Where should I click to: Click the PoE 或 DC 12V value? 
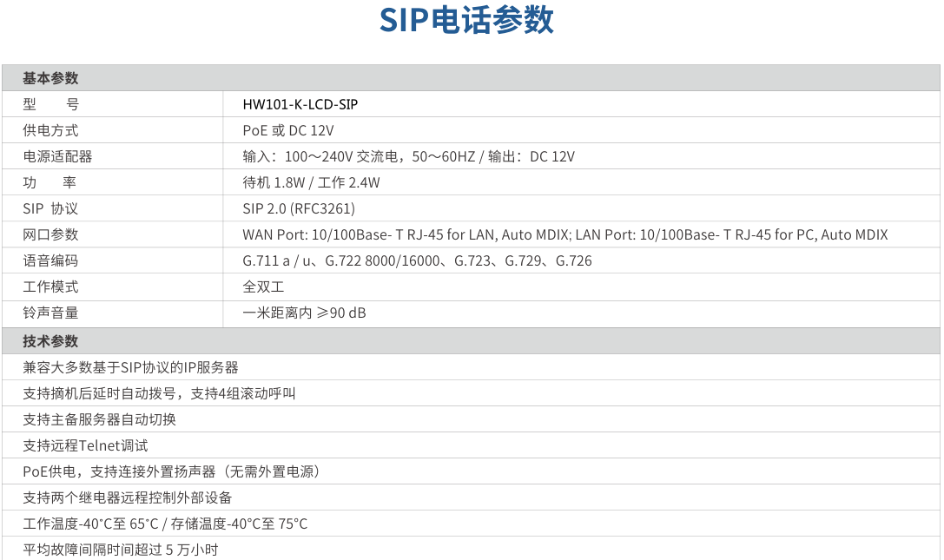(288, 130)
